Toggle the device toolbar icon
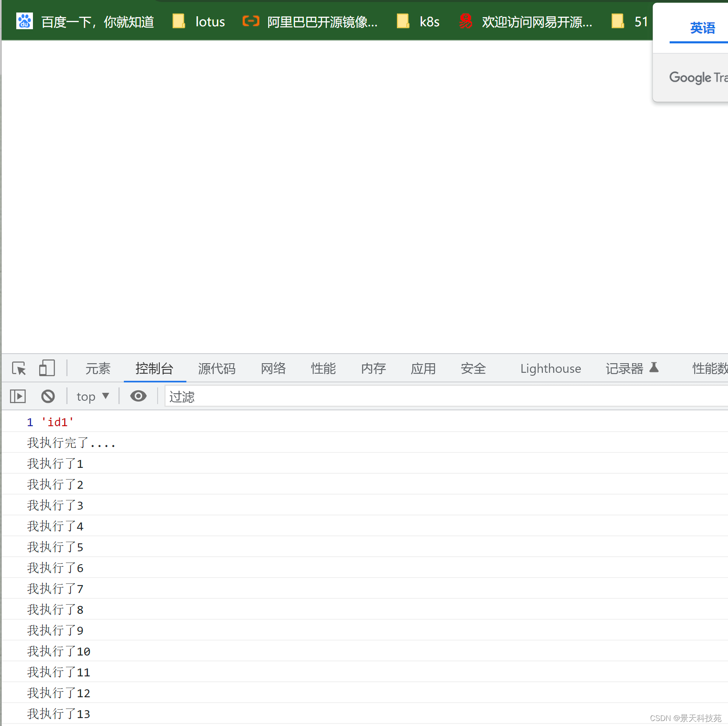 [x=47, y=369]
